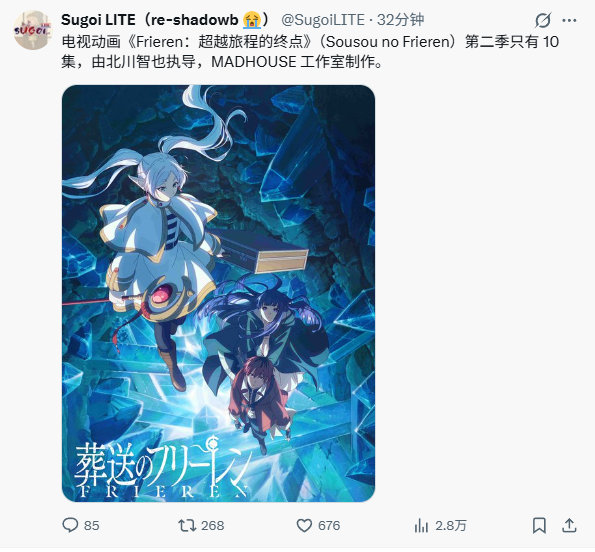Screen dimensions: 595x552
Task: Click the reply comment bubble icon
Action: point(70,525)
